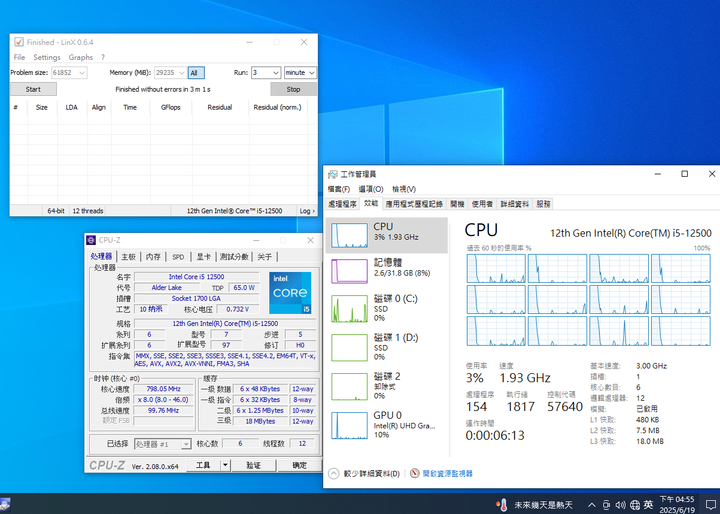
Task: Open the 工具 dropdown arrow in CPU-Z
Action: pos(225,465)
